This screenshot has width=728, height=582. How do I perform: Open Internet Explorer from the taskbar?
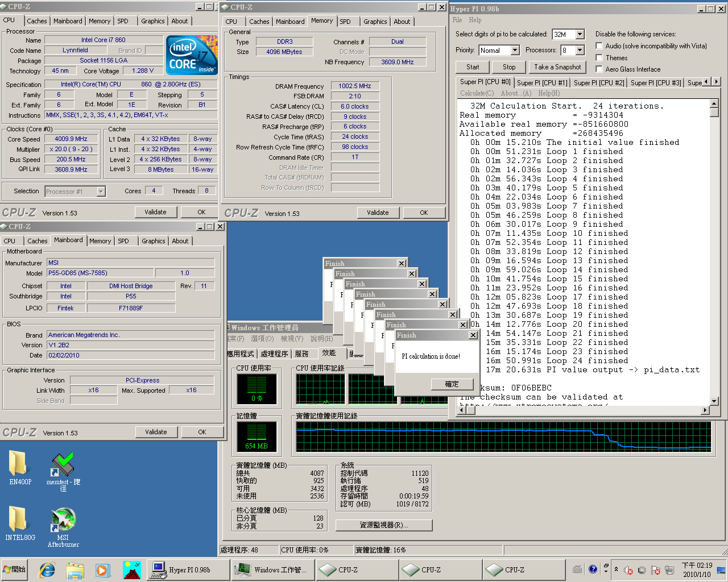tap(47, 569)
